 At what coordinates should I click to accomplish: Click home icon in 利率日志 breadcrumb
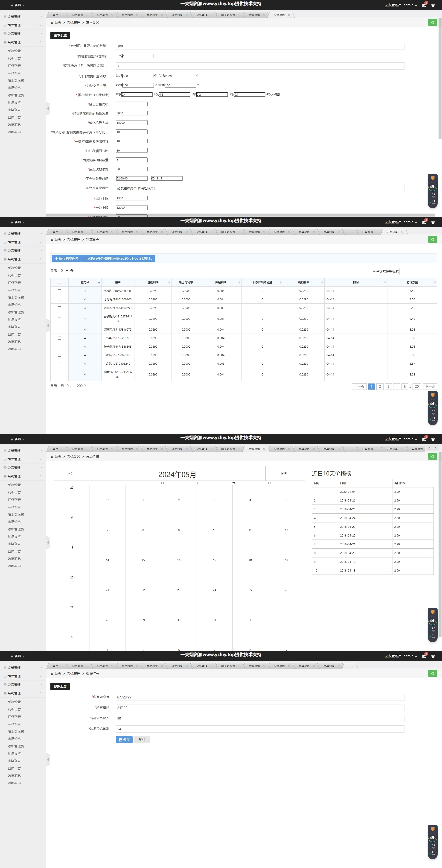point(52,240)
